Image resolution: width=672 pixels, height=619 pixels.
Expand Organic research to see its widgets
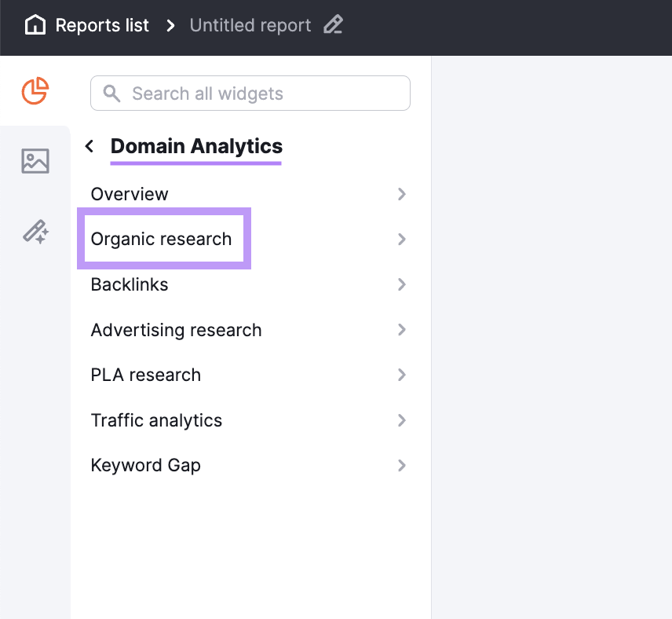tap(402, 239)
